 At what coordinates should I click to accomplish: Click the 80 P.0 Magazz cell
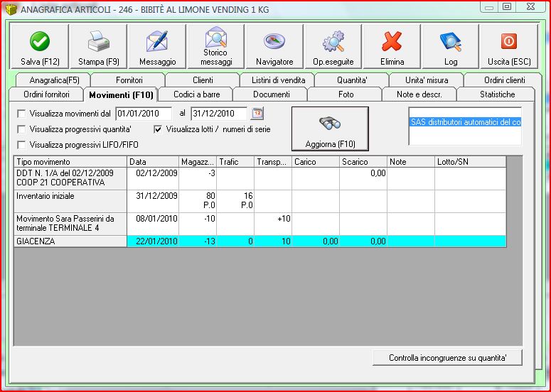[x=198, y=201]
